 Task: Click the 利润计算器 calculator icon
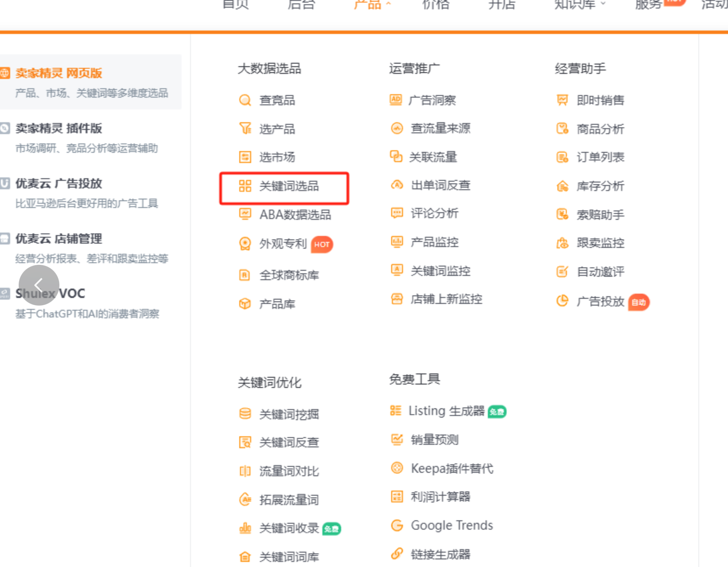click(397, 497)
